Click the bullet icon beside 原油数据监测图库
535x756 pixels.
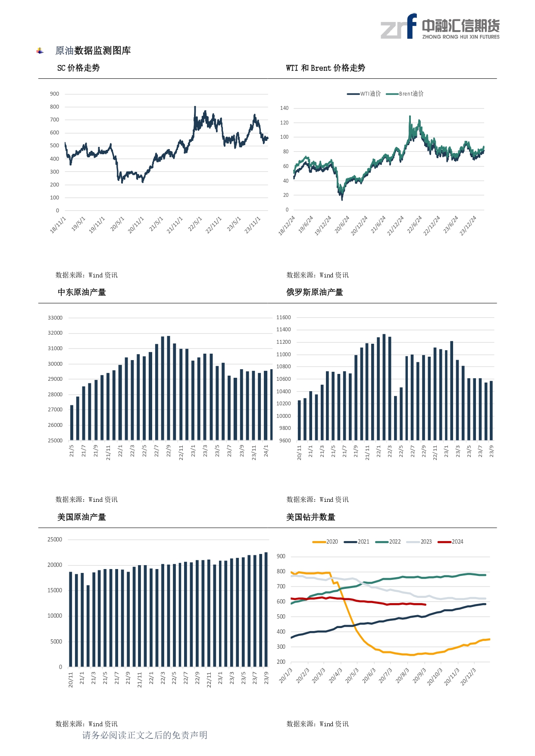pos(40,51)
